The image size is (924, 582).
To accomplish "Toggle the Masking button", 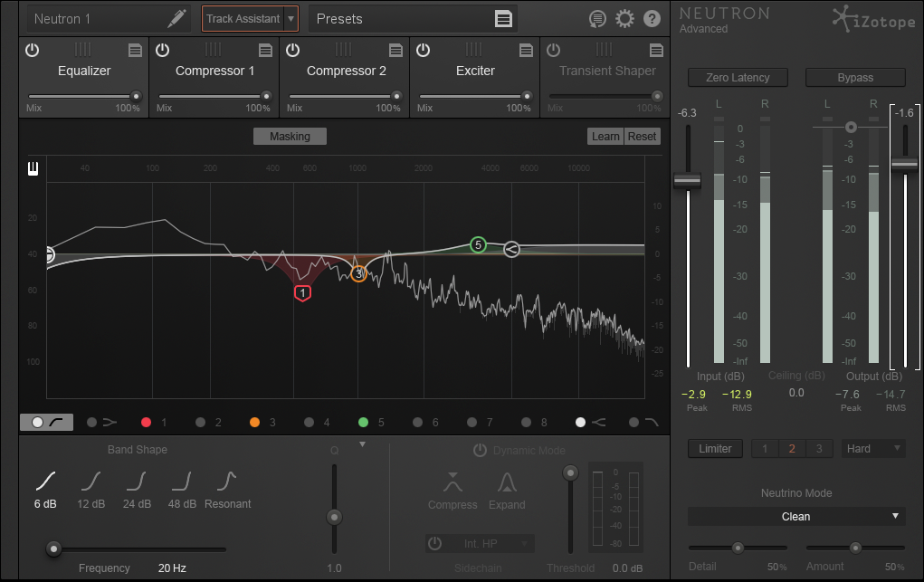I will coord(290,136).
